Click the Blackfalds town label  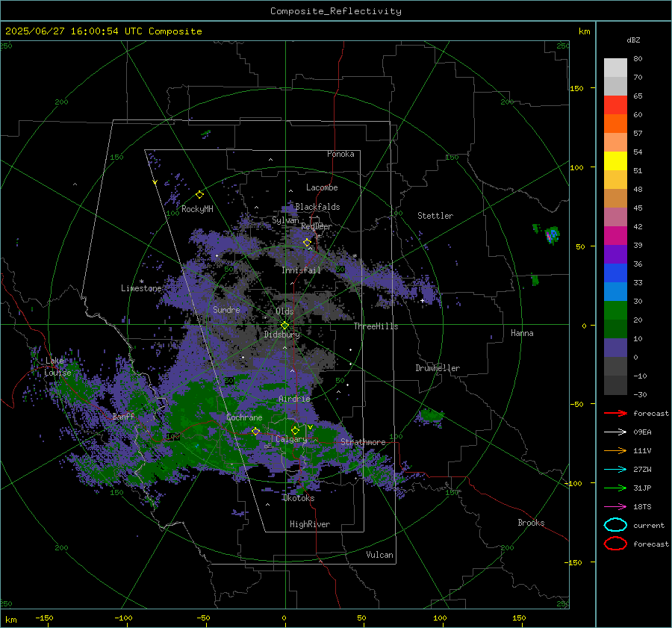(x=317, y=207)
